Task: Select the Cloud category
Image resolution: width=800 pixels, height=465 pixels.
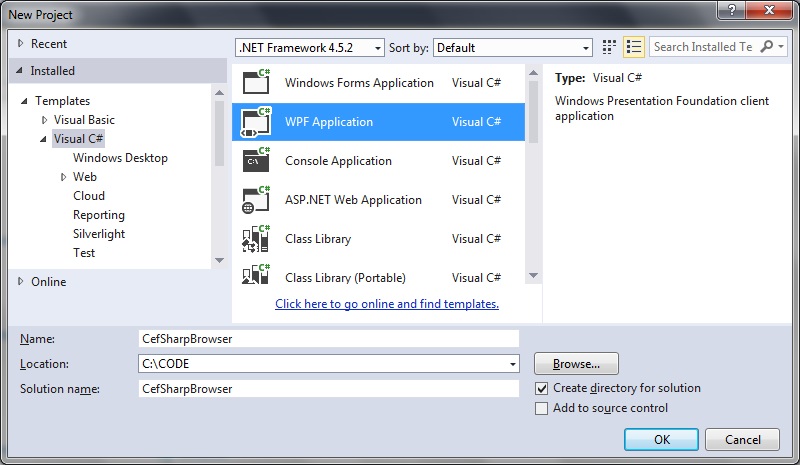Action: click(89, 196)
